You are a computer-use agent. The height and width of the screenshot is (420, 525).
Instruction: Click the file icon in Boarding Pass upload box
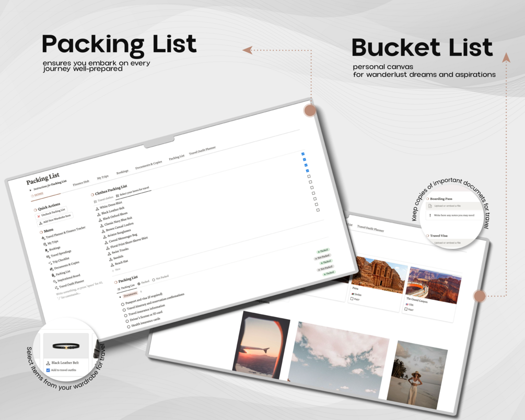(430, 206)
